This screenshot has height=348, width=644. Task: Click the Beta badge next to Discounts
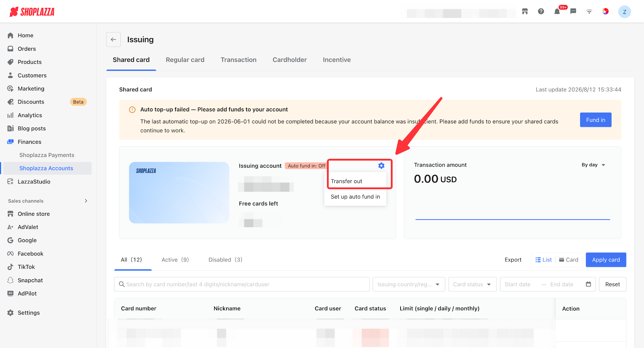(78, 102)
